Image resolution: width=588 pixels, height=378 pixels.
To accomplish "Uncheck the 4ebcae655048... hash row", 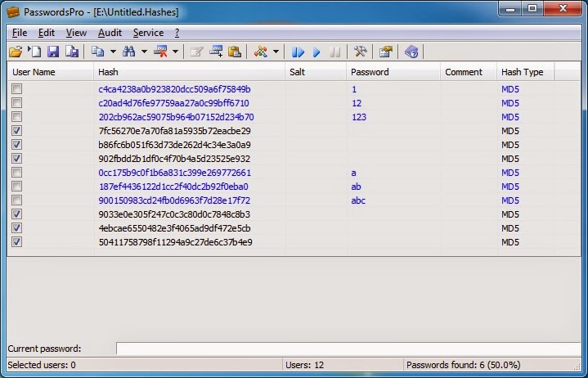I will point(16,227).
